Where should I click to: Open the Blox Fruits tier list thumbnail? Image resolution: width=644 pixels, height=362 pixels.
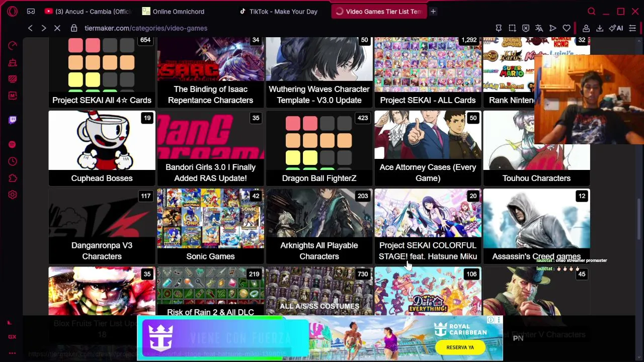102,292
